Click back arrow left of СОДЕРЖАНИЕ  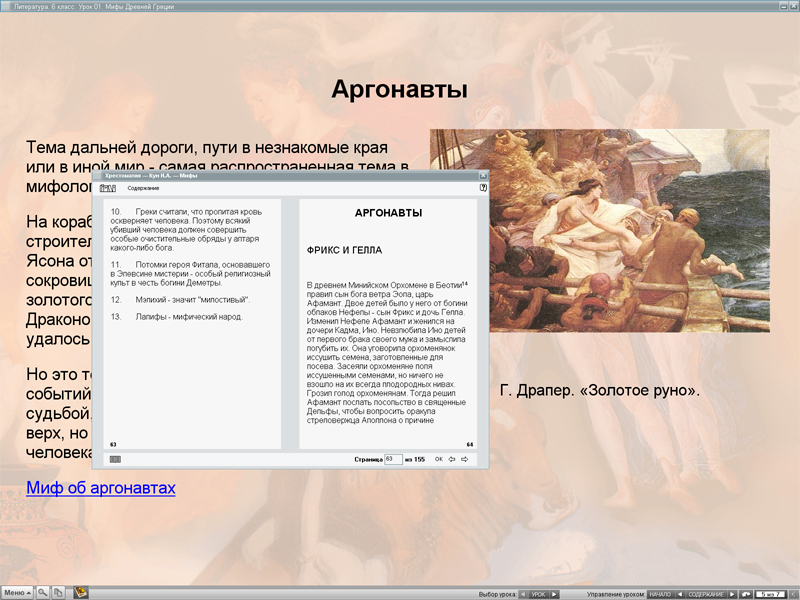point(680,594)
